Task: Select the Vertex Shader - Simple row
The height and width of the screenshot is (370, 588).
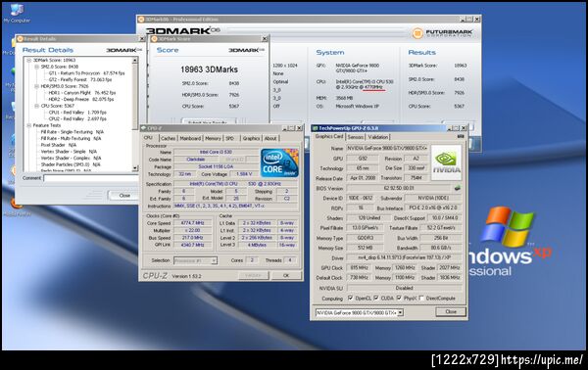Action: (x=69, y=152)
